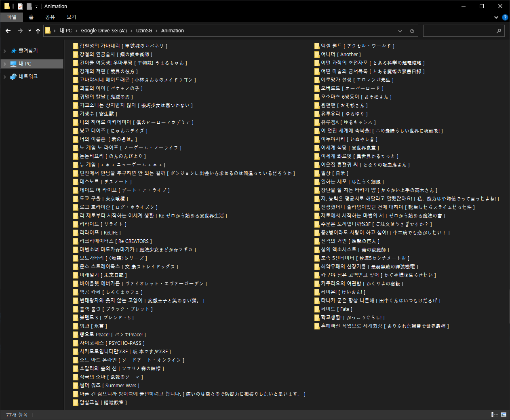This screenshot has height=420, width=510.
Task: Expand chevron between Google Drive_SG and UzinSG
Action: 131,31
